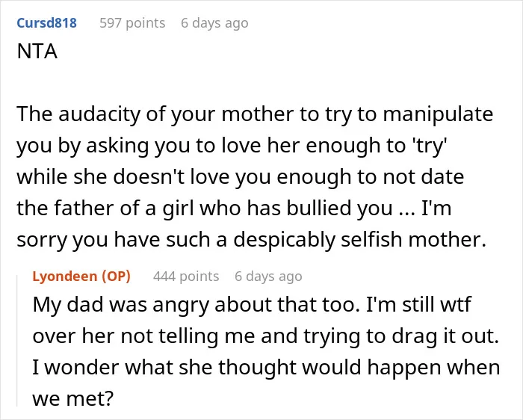Click the line 'the father of a girl who has bullied'
The height and width of the screenshot is (420, 523).
(x=234, y=209)
